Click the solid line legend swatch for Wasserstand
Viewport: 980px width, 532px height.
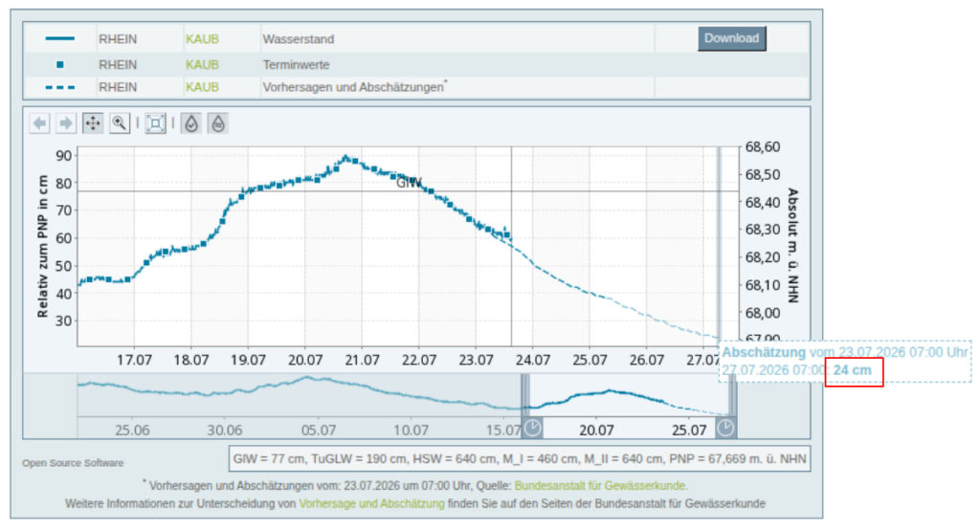(x=60, y=39)
